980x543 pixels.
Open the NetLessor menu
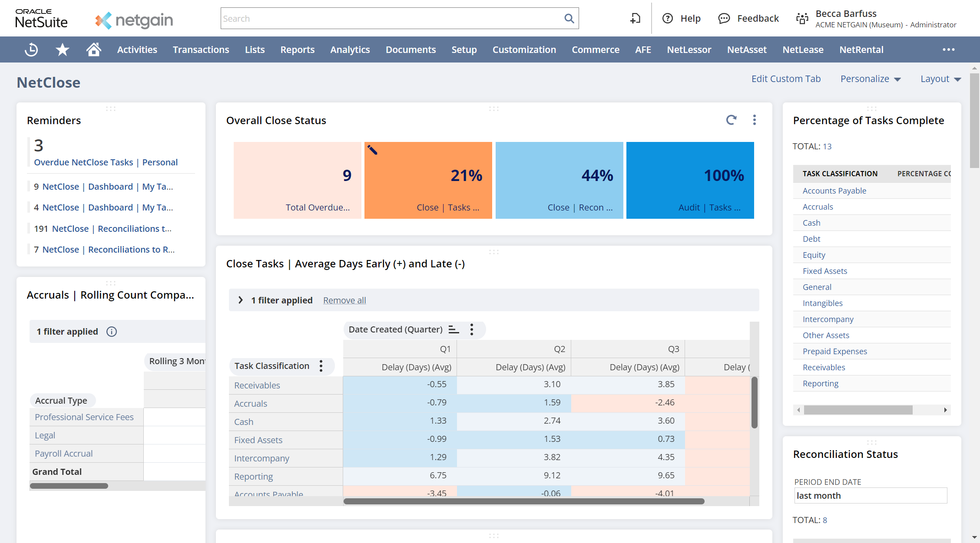pos(689,49)
